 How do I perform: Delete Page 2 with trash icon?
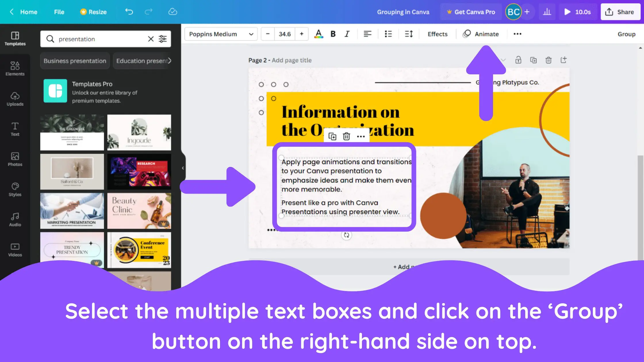coord(549,60)
